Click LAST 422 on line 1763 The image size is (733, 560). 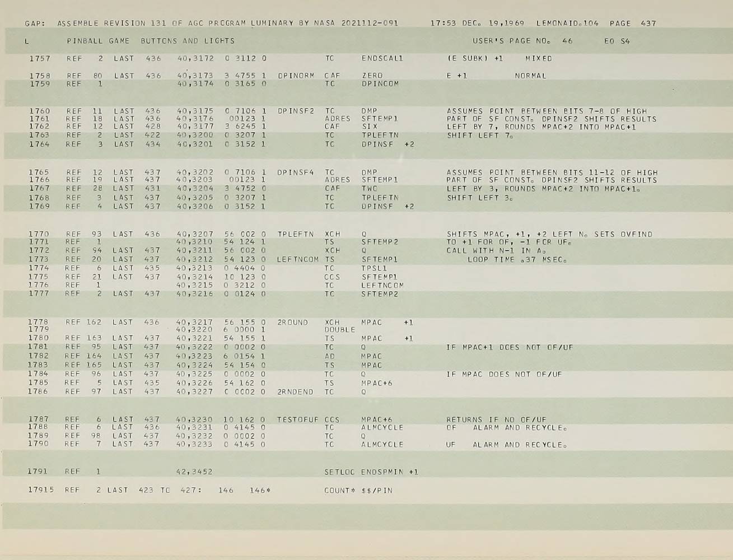[137, 136]
